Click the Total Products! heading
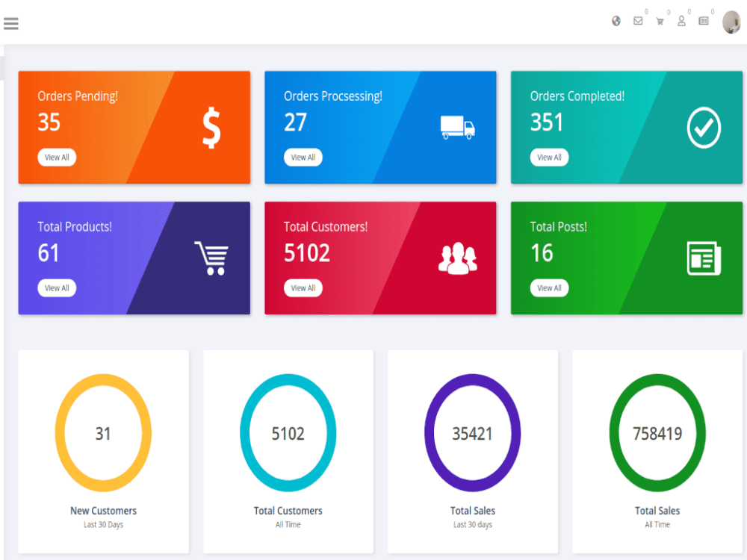747x560 pixels. click(75, 227)
